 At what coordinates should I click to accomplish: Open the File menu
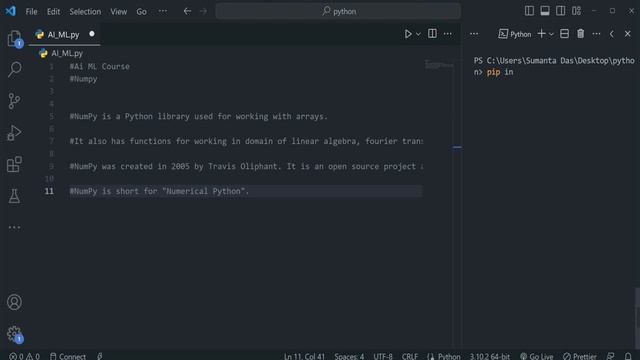31,11
